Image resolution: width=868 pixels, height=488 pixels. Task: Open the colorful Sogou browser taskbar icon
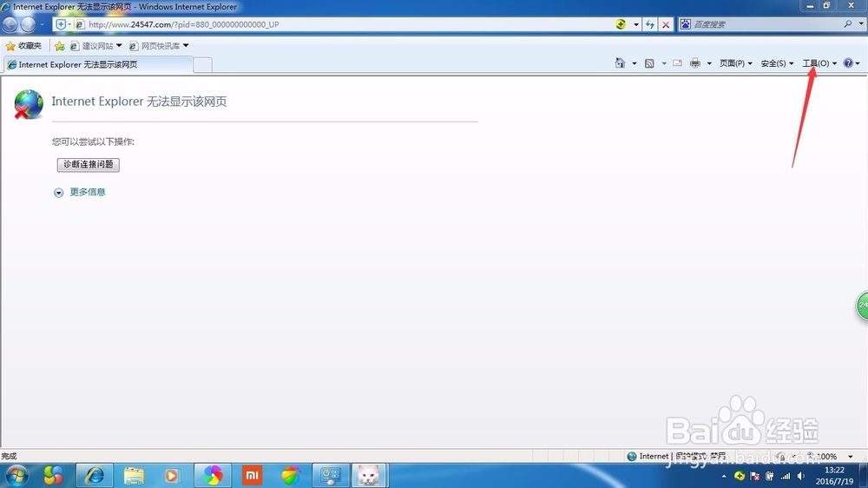[x=54, y=476]
